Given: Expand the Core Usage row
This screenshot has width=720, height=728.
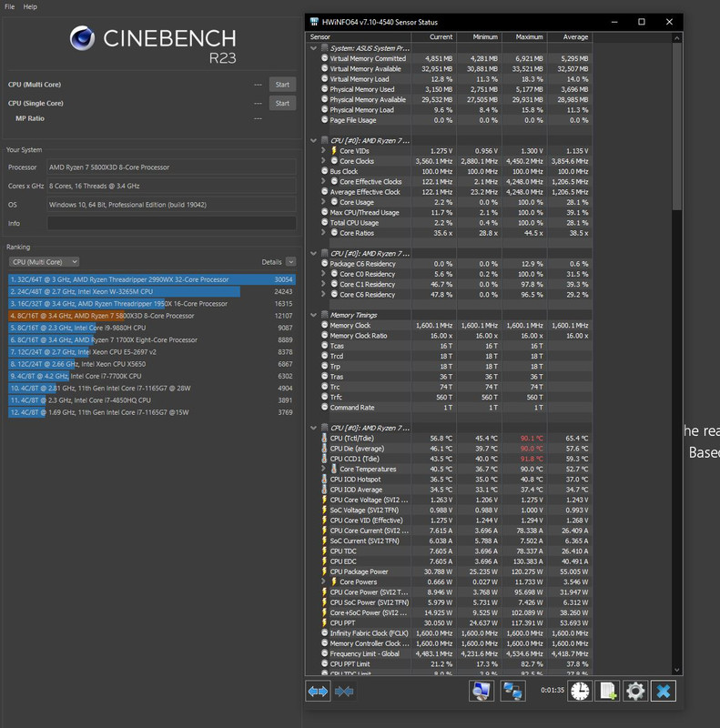Looking at the screenshot, I should pyautogui.click(x=324, y=202).
